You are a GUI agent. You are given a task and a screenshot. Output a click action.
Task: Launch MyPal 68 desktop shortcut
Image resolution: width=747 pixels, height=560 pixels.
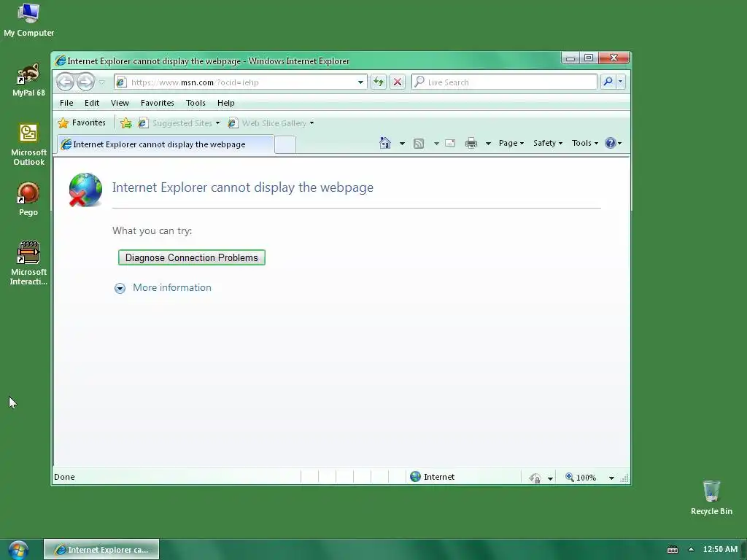pyautogui.click(x=28, y=80)
